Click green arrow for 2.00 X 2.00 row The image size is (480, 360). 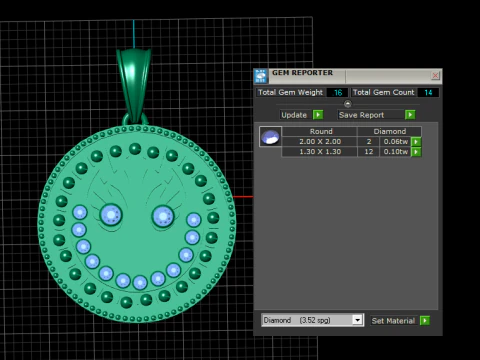point(416,142)
